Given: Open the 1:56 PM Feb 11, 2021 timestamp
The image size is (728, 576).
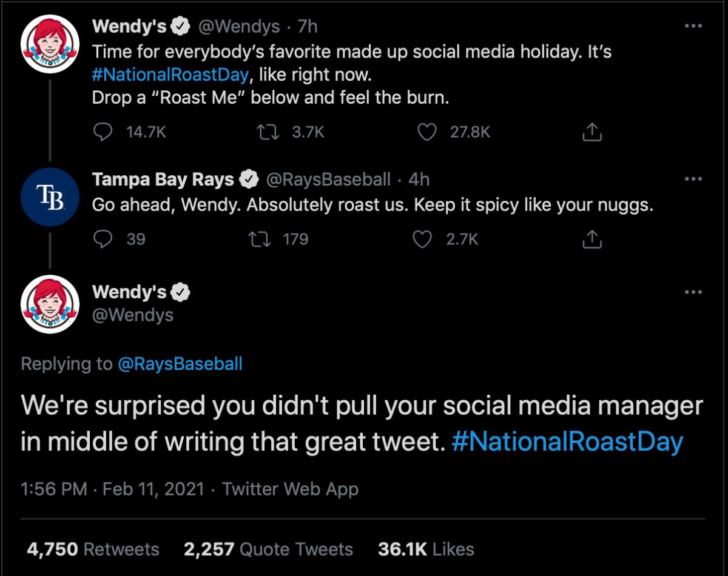Looking at the screenshot, I should click(x=113, y=489).
